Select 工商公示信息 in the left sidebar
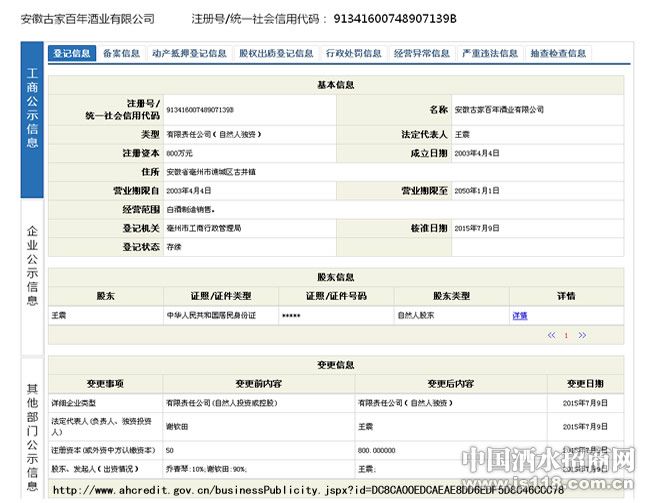The width and height of the screenshot is (653, 503). pos(32,120)
